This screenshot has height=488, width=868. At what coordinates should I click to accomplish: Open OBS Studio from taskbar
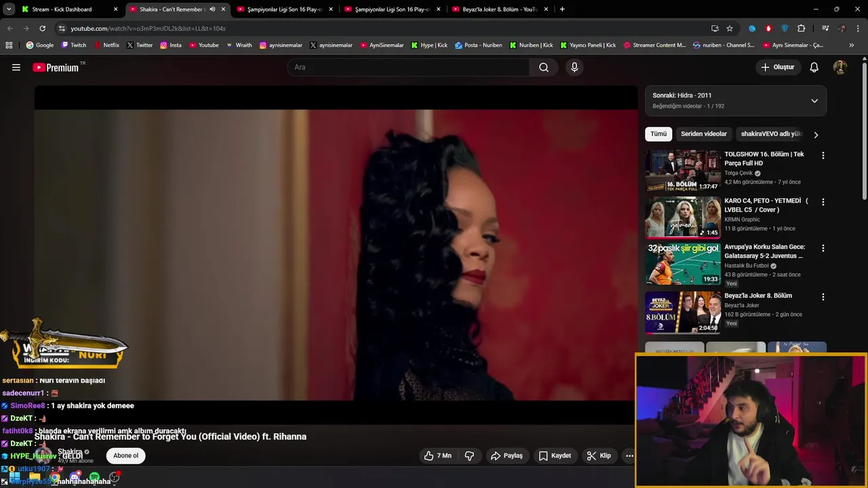[114, 477]
